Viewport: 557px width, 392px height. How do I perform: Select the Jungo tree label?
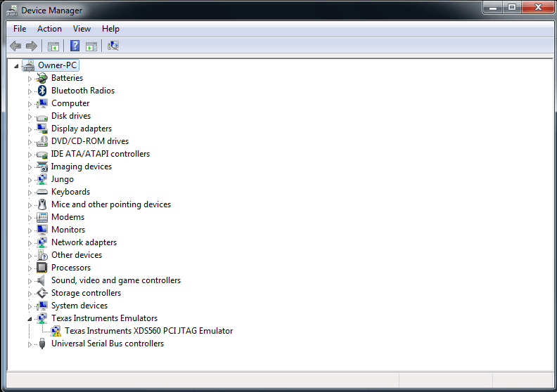point(63,179)
